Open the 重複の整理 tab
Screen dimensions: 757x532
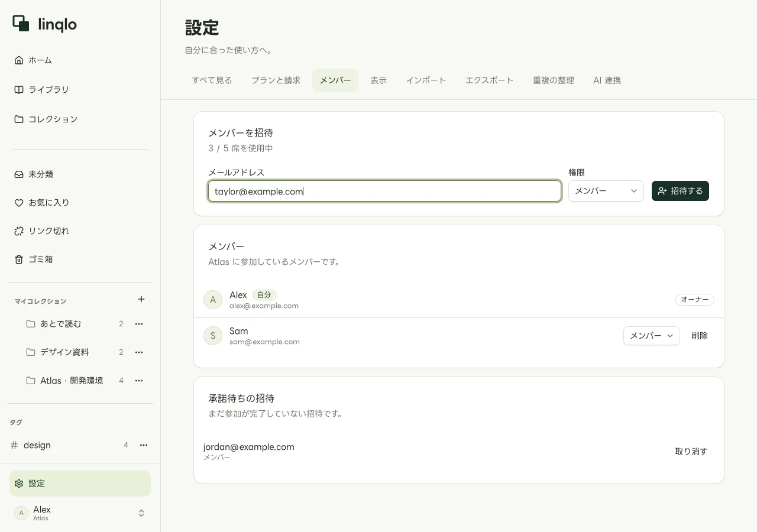554,80
